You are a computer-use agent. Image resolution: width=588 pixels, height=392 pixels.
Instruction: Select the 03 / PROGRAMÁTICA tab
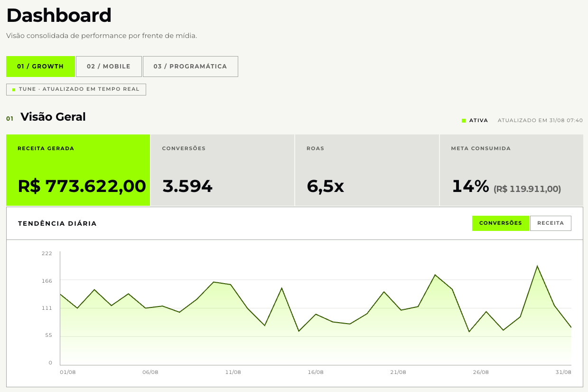(x=190, y=67)
